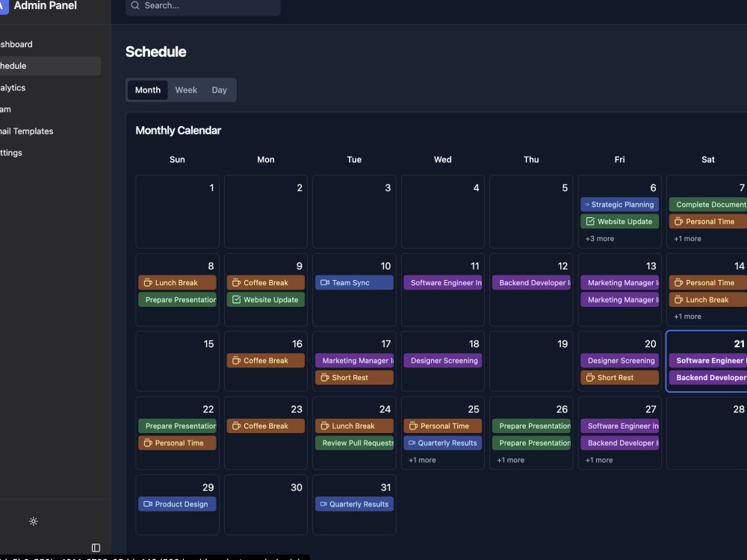Viewport: 747px width, 560px height.
Task: Click the cup icon on Lunch Break, day 8
Action: (x=148, y=282)
